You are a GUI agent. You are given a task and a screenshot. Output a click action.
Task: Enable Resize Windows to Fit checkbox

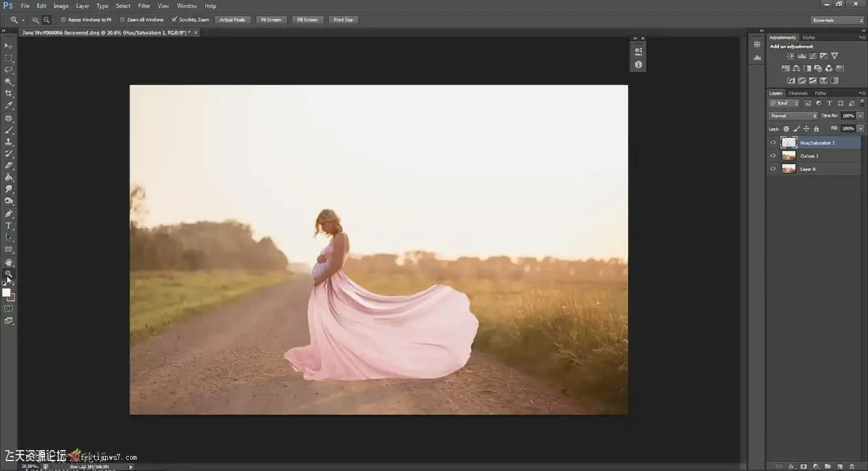tap(63, 20)
